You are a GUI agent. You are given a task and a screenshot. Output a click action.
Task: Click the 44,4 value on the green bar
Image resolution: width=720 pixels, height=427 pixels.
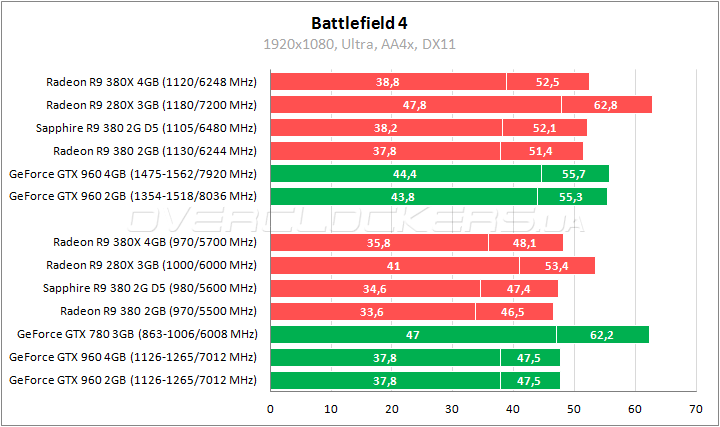pos(405,174)
